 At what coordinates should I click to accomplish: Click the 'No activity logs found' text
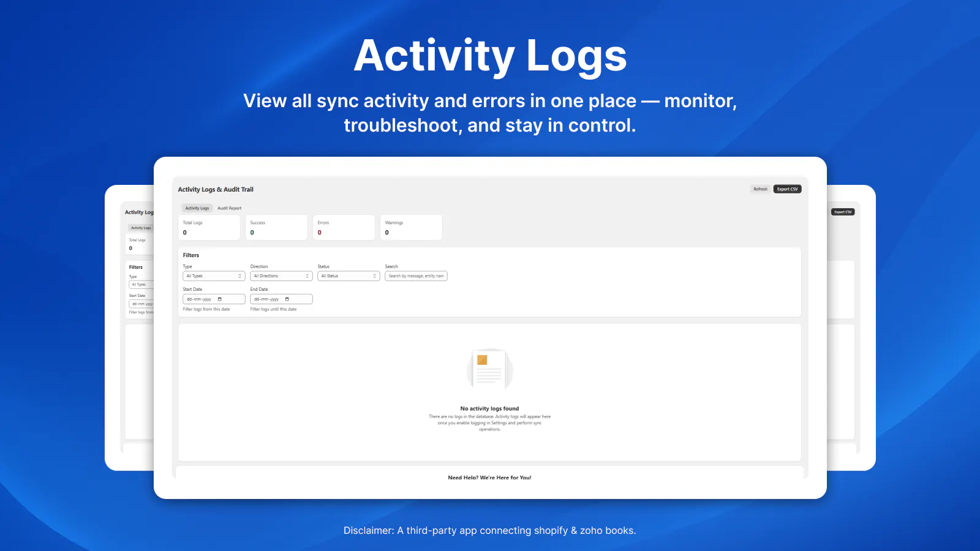pyautogui.click(x=489, y=408)
